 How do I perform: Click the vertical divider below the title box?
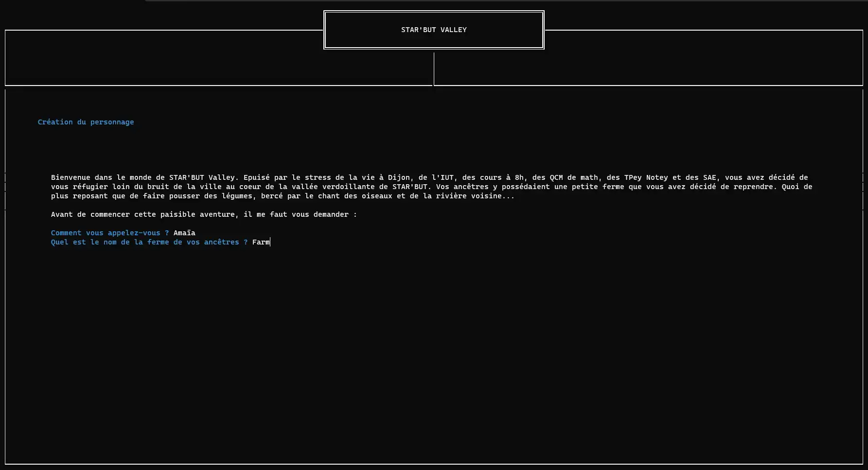click(434, 68)
